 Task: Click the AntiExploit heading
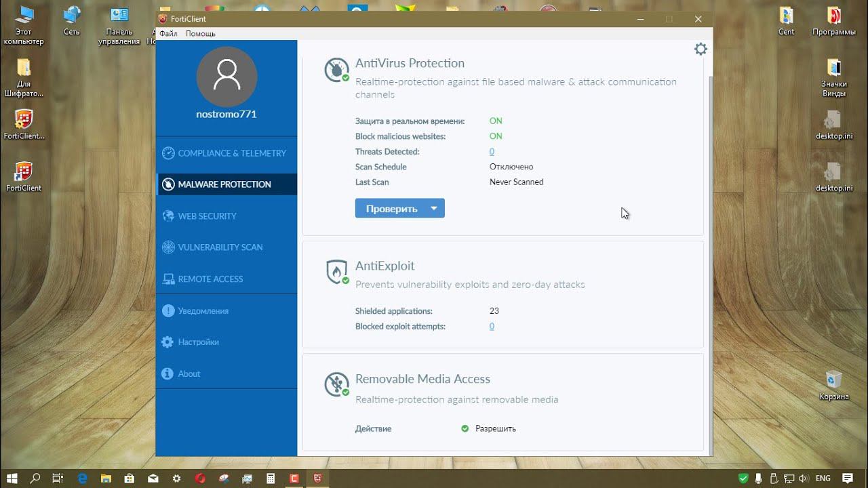click(384, 266)
